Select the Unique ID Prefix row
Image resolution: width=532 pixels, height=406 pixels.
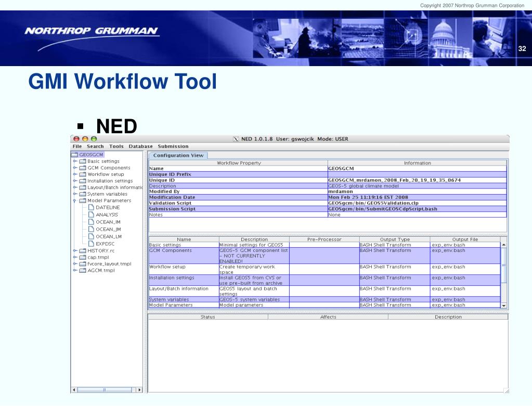pos(328,174)
